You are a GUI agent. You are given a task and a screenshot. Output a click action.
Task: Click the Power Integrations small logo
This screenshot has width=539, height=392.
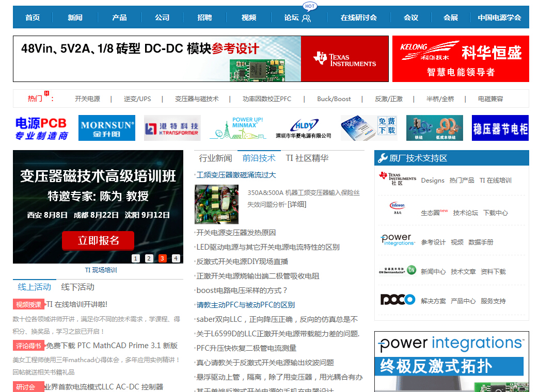coord(398,239)
